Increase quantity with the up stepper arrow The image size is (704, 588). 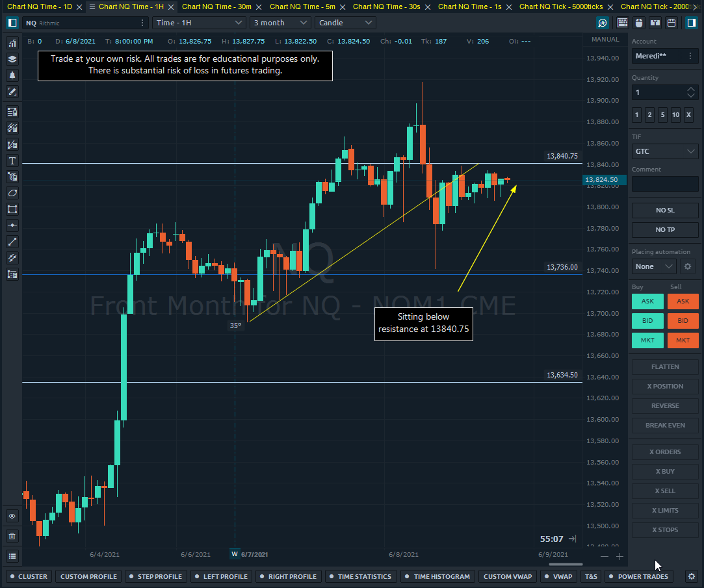[691, 89]
